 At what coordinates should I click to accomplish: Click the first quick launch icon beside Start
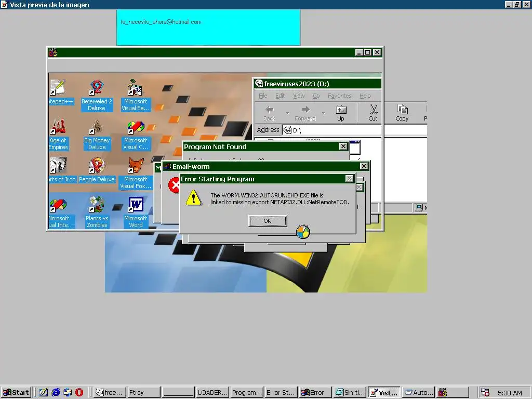[x=44, y=393]
